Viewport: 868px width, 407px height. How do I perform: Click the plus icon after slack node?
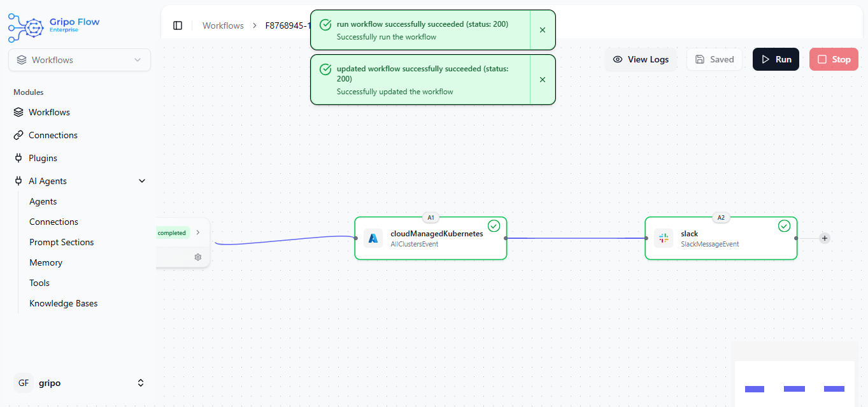825,238
